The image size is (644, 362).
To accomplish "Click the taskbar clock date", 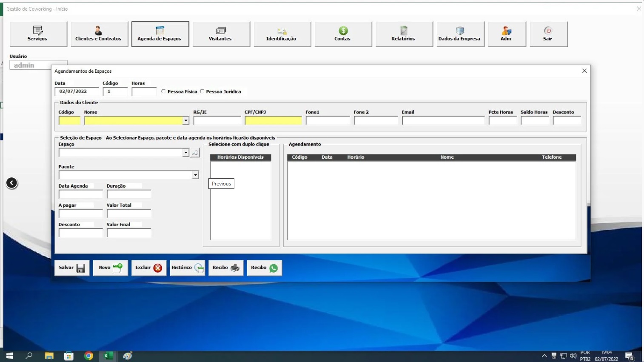I will pos(607,359).
